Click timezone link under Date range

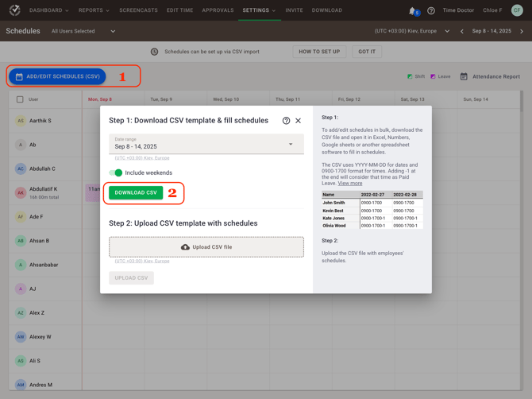click(x=142, y=158)
